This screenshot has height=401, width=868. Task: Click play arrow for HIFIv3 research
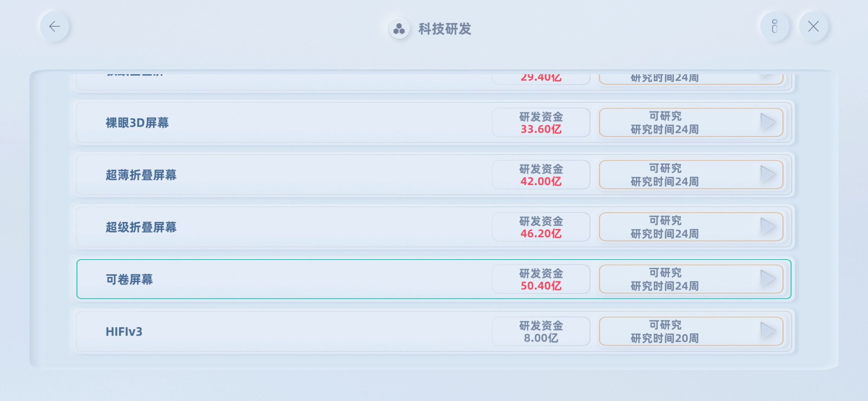click(768, 331)
